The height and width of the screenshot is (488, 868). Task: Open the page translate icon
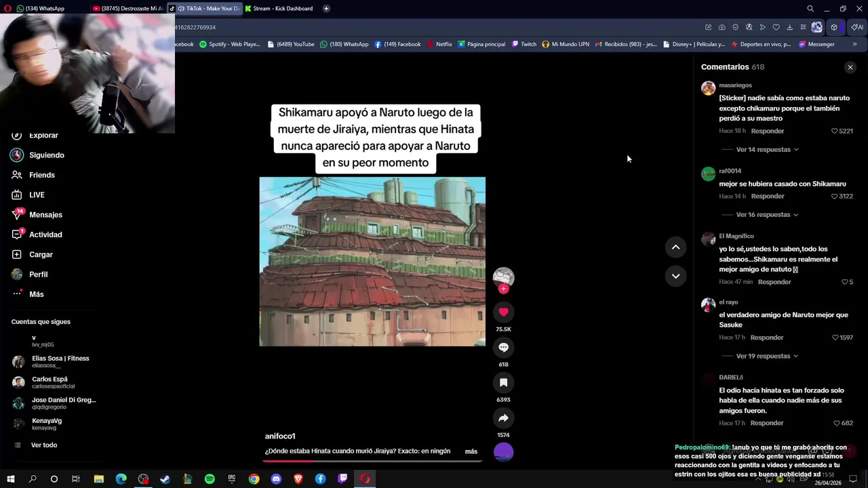coord(749,27)
